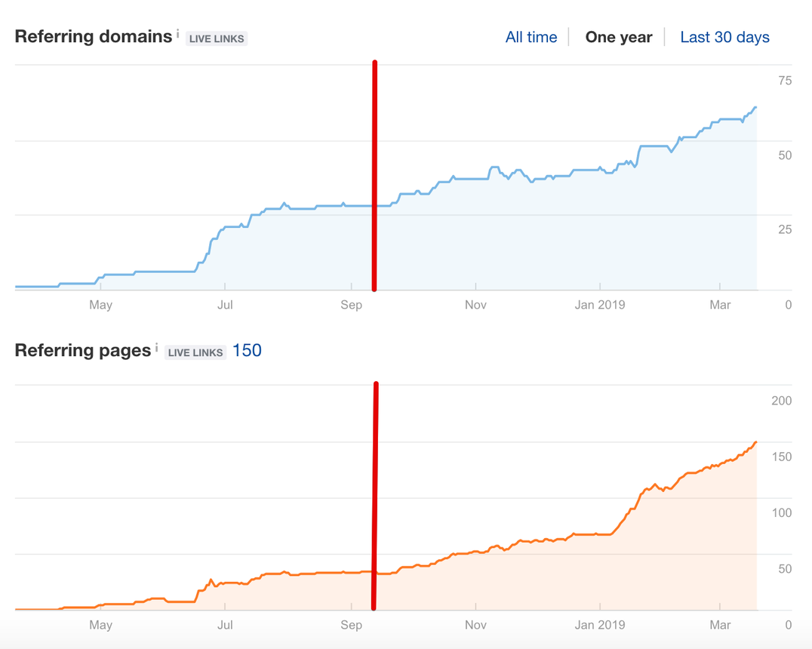Image resolution: width=812 pixels, height=649 pixels.
Task: Click the Referring domains heading
Action: 94,36
